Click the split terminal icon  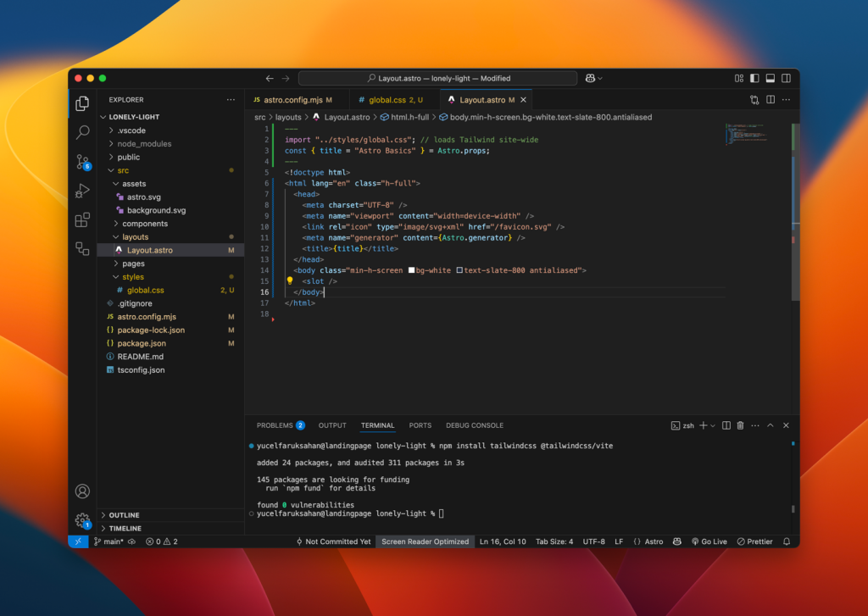726,425
